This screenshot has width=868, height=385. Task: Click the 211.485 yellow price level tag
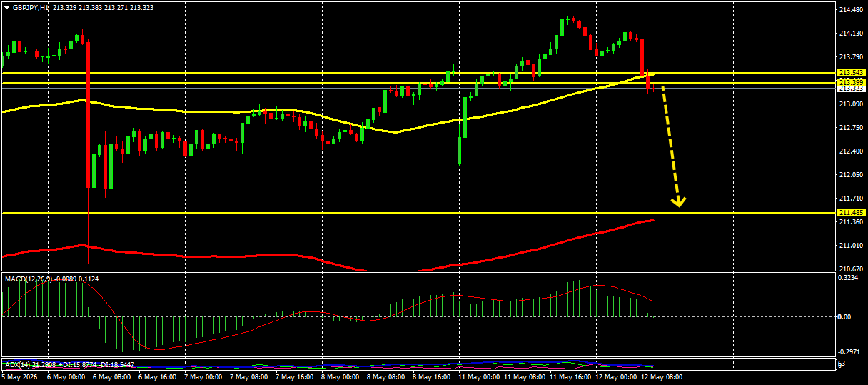852,213
